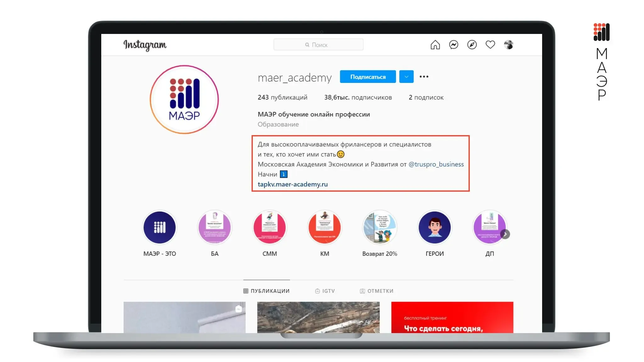Click the МАЭР обучение онлайн профессии name
Viewport: 644px width, 362px height.
click(314, 114)
